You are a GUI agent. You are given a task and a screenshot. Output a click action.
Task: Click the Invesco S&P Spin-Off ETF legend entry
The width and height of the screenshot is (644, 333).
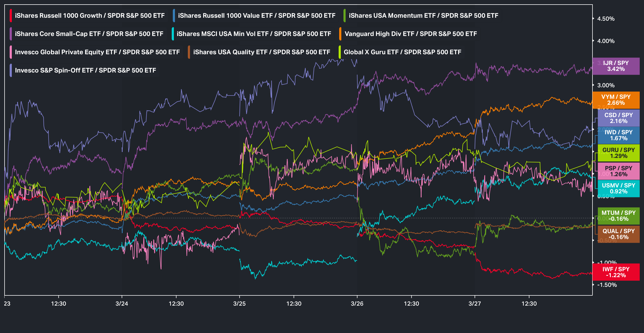click(x=85, y=70)
